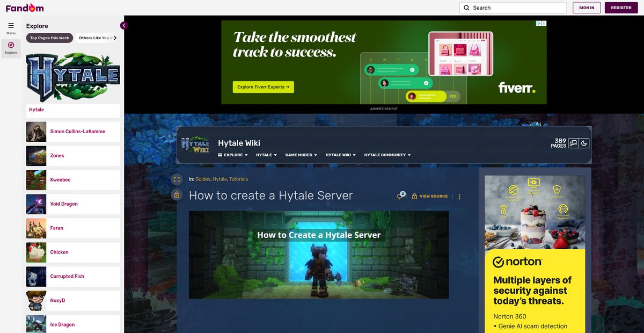Open the Hytale logo banner thumbnail
Viewport: 644px width, 333px height.
pyautogui.click(x=73, y=76)
